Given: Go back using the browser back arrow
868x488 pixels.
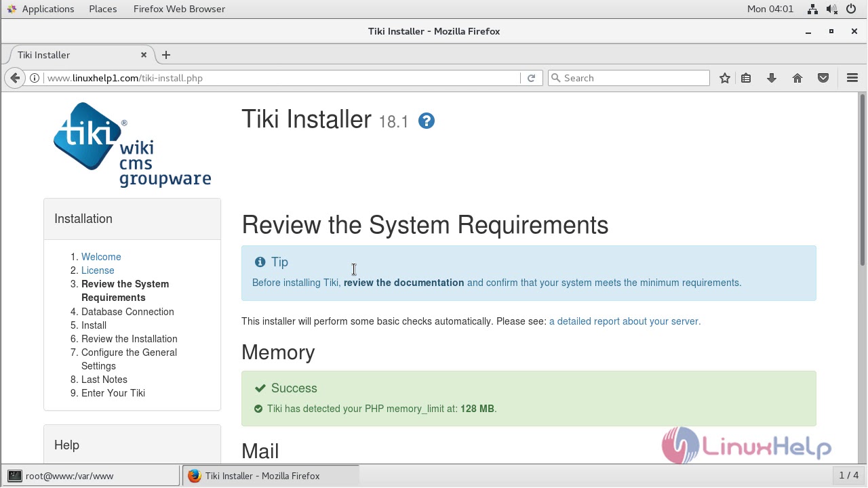Looking at the screenshot, I should pos(15,78).
